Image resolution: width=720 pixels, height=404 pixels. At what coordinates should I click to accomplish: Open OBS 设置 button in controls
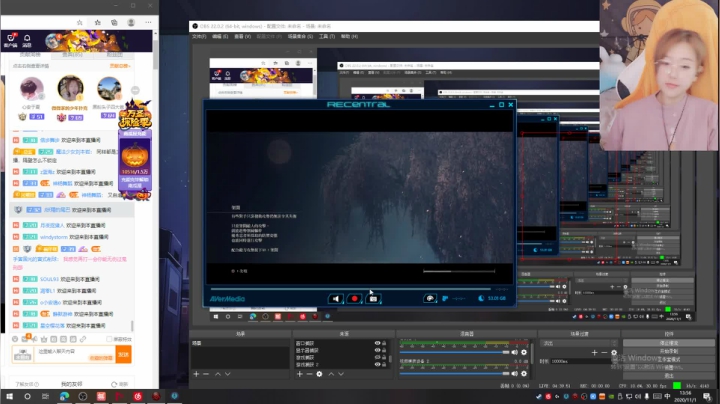coord(669,368)
